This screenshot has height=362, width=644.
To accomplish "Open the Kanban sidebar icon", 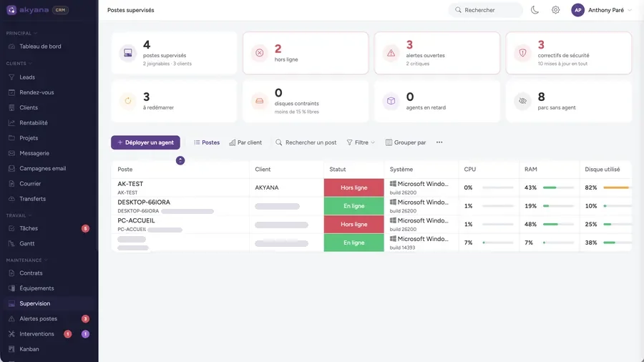I will 11,349.
